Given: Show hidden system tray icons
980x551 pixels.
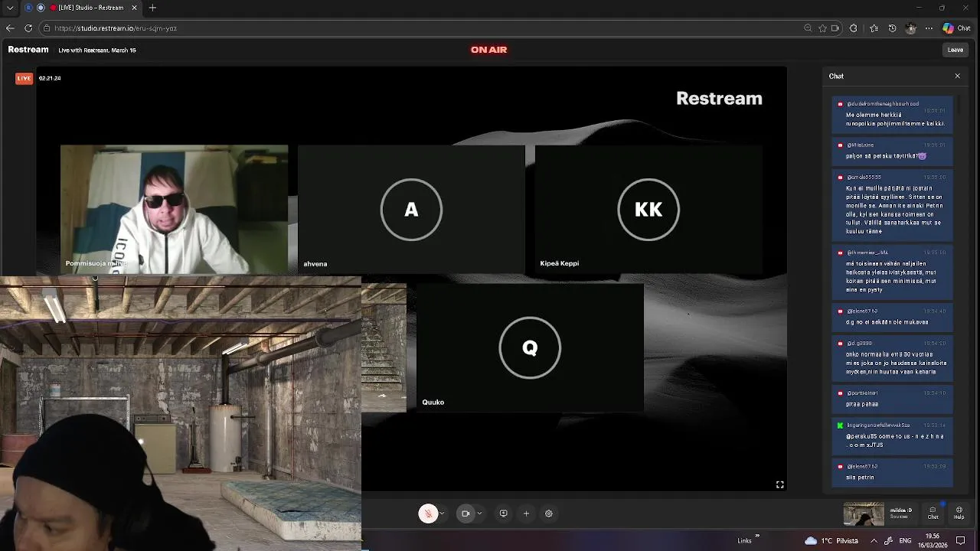Looking at the screenshot, I should (874, 540).
